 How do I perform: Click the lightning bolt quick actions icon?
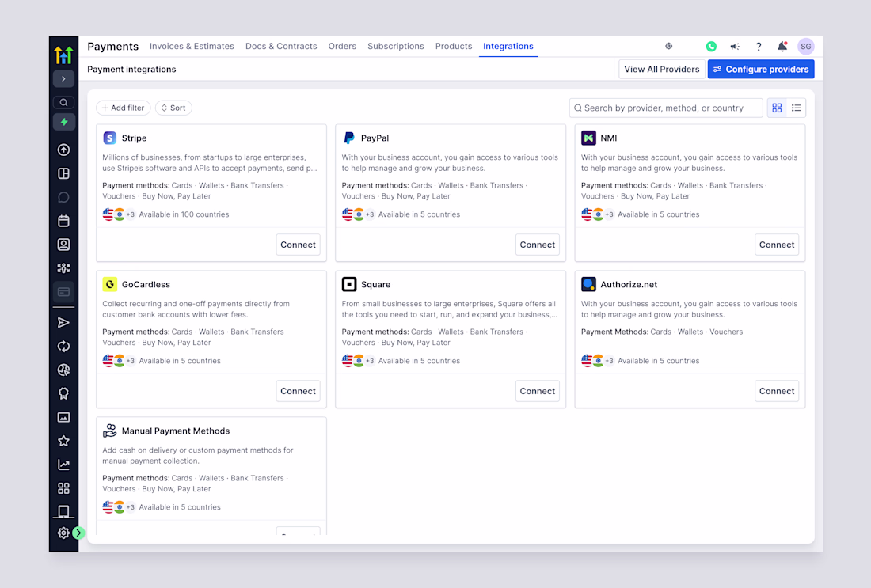(63, 122)
